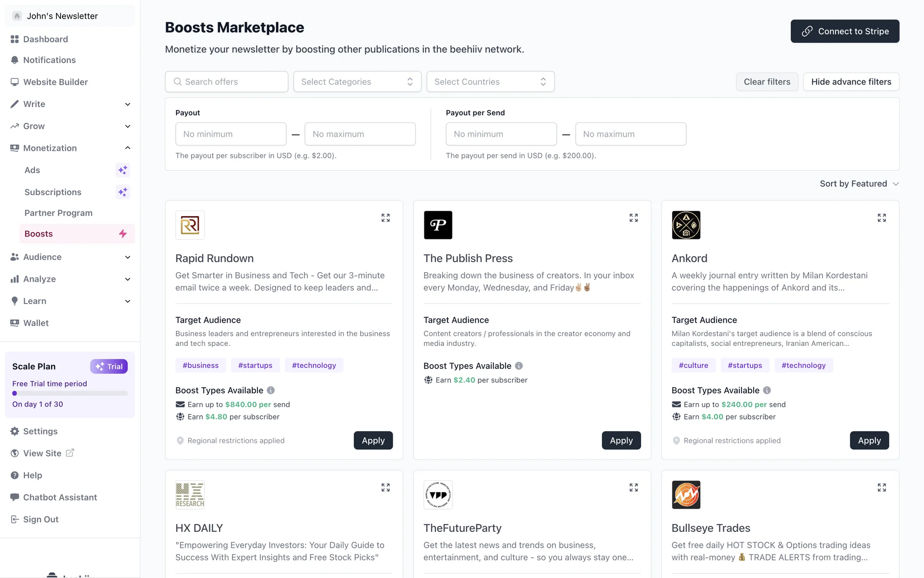Click the Ads sparkle upgrade icon
924x578 pixels.
123,170
